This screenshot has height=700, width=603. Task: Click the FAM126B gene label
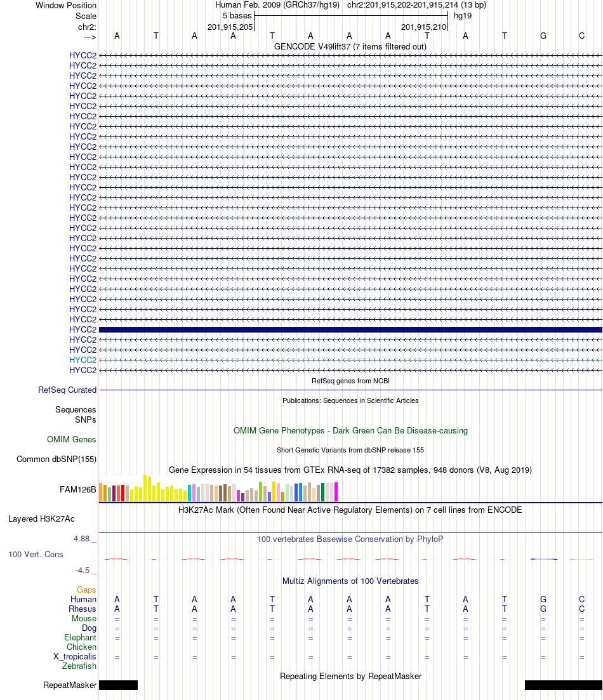[x=77, y=490]
